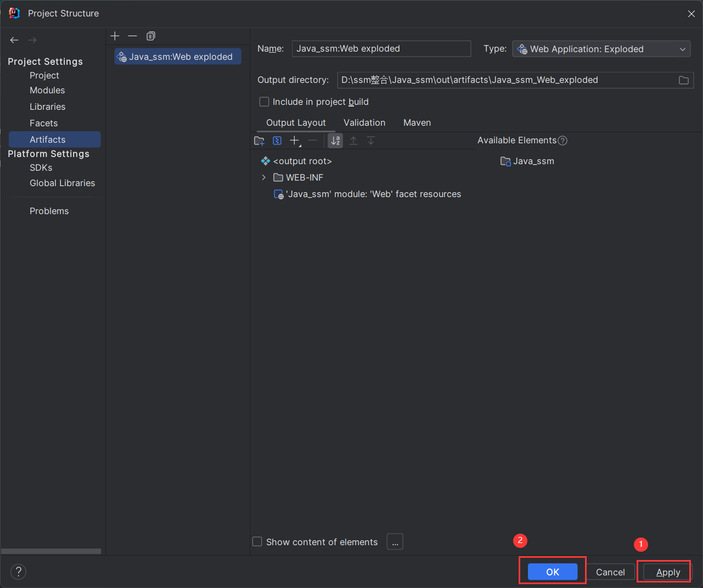Click the add artifact plus icon

115,36
